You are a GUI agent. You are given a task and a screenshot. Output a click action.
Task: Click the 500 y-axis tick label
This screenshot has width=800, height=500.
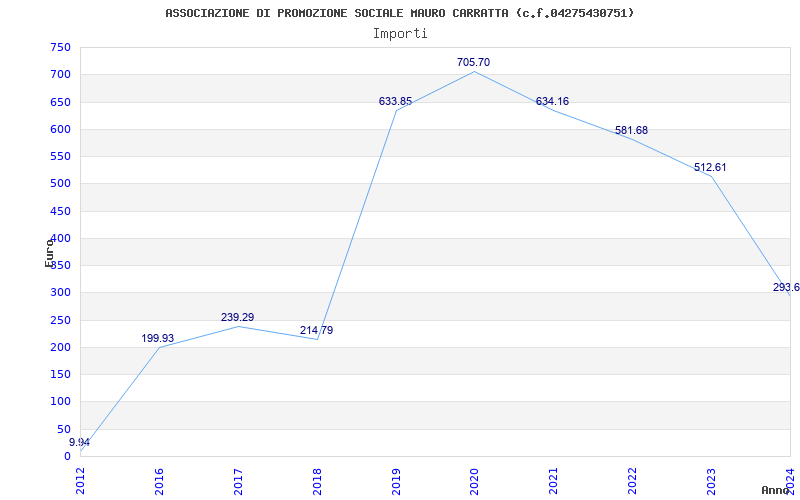(x=60, y=184)
